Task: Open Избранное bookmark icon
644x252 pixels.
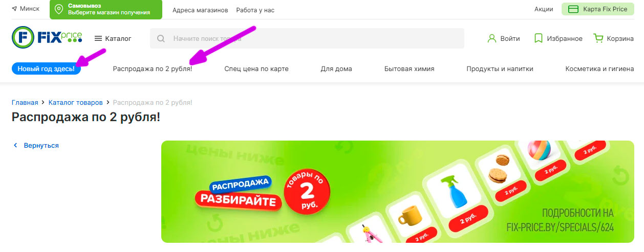Action: pyautogui.click(x=538, y=38)
